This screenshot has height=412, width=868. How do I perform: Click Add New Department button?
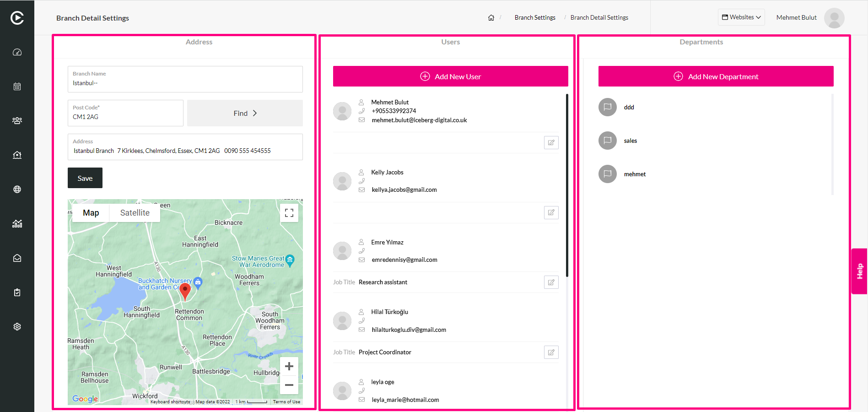click(716, 76)
